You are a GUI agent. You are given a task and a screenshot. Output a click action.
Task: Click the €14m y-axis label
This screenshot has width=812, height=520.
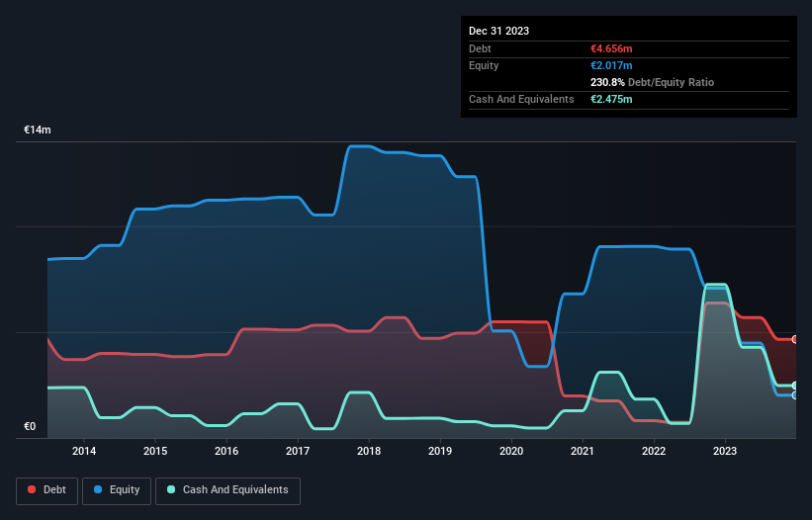click(38, 130)
